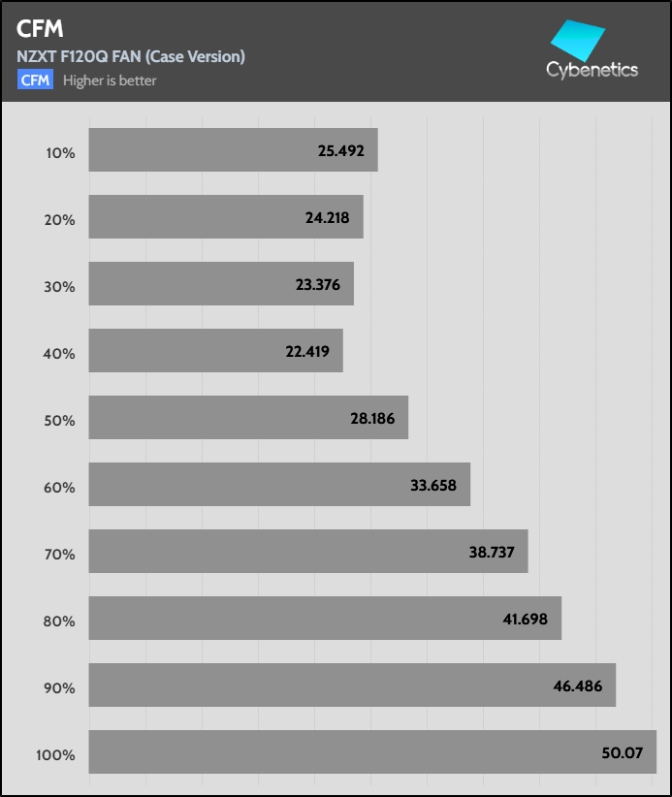
Task: Click the blue CFM legend badge
Action: click(35, 80)
